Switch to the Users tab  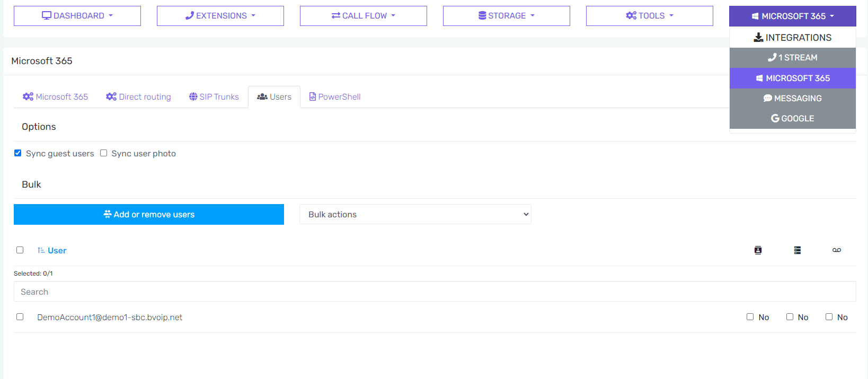(x=274, y=97)
